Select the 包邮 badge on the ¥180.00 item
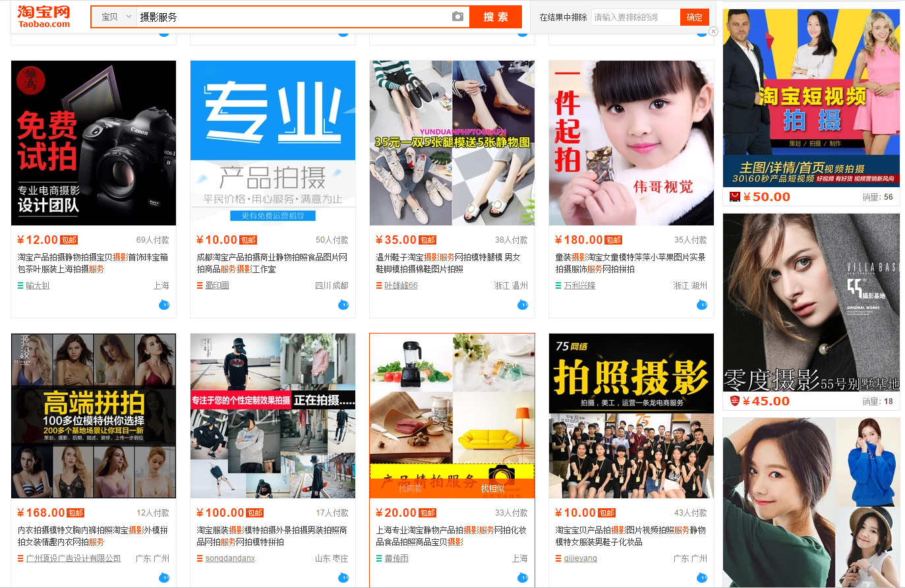 click(614, 240)
